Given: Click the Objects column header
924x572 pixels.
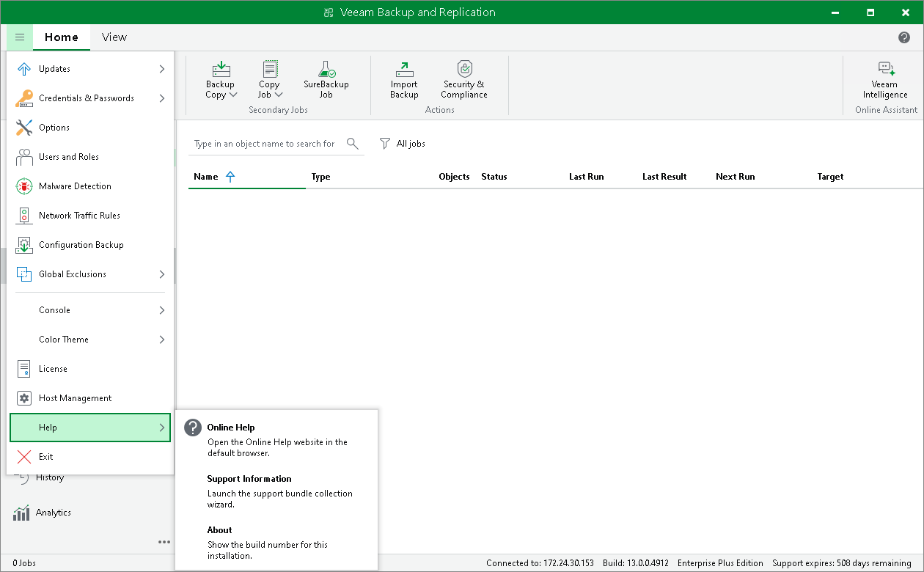Looking at the screenshot, I should [454, 177].
